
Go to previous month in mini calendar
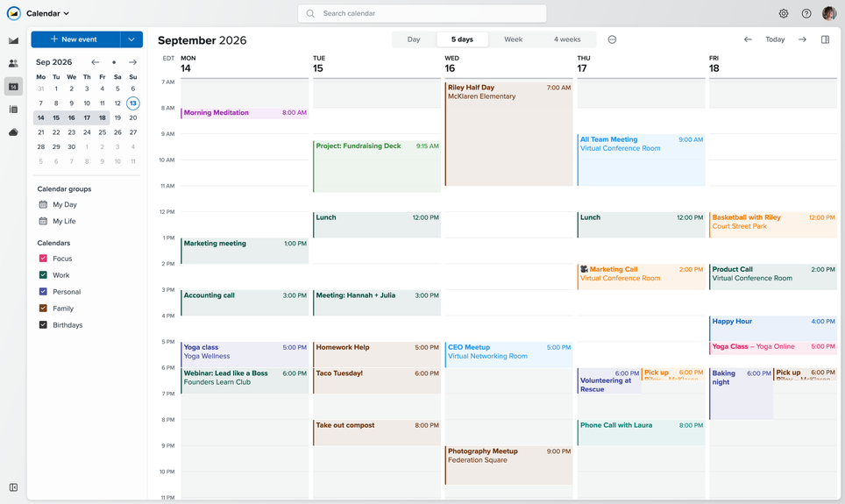point(96,62)
